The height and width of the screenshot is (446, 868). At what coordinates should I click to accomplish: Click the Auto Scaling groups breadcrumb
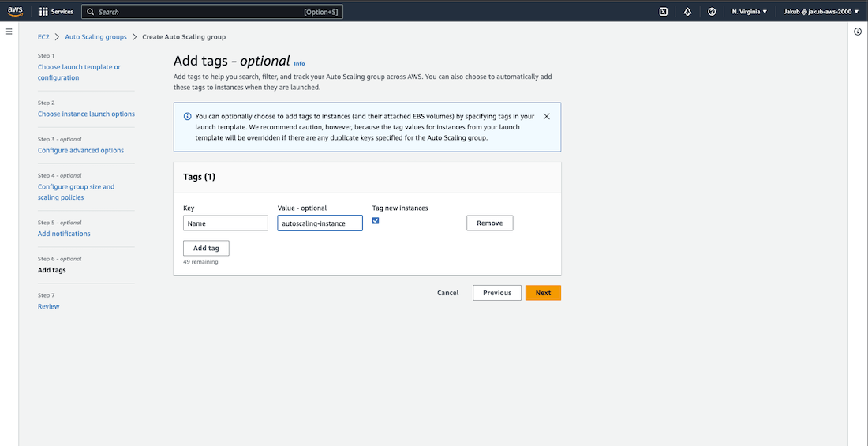tap(95, 37)
